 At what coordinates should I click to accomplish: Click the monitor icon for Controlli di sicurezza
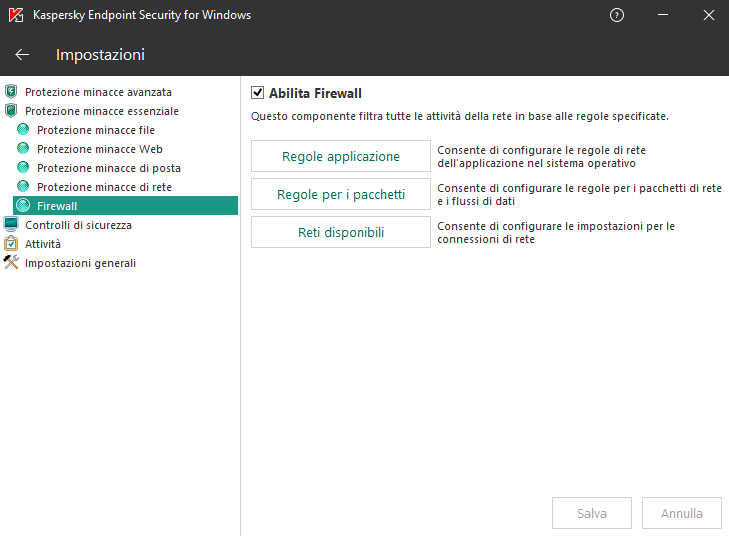coord(11,224)
